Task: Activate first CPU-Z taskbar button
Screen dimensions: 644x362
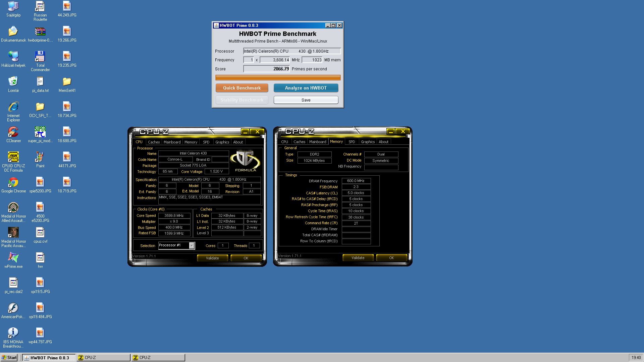Action: pos(103,358)
